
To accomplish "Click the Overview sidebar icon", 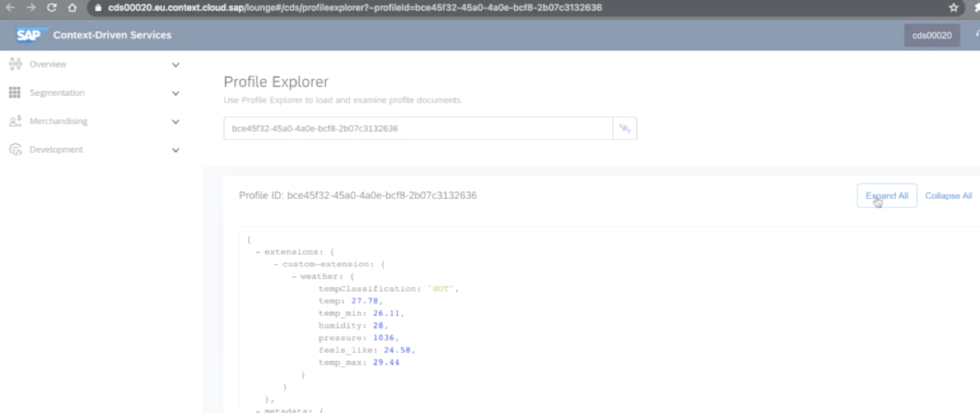I will (15, 64).
